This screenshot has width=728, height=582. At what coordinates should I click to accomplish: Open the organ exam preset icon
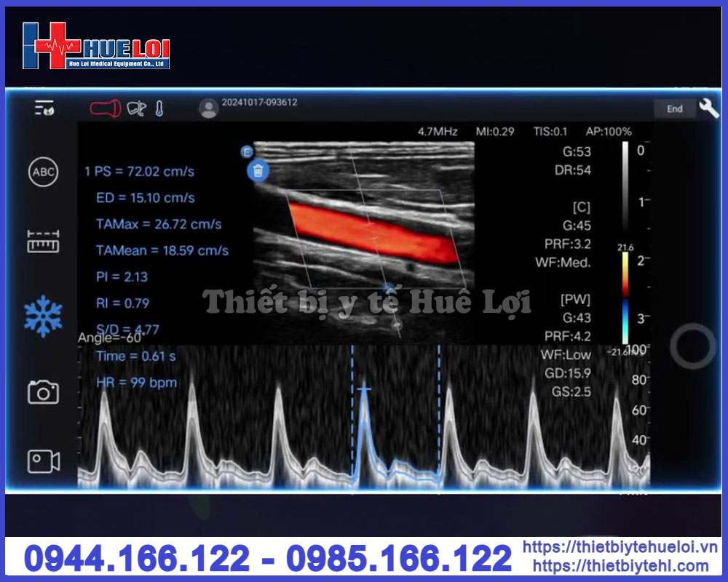136,108
